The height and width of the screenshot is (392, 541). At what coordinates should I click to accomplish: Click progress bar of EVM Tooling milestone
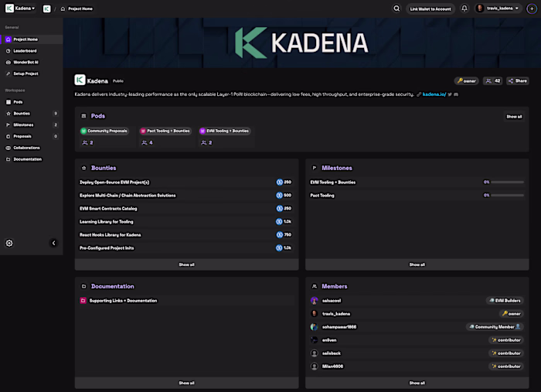pos(507,182)
